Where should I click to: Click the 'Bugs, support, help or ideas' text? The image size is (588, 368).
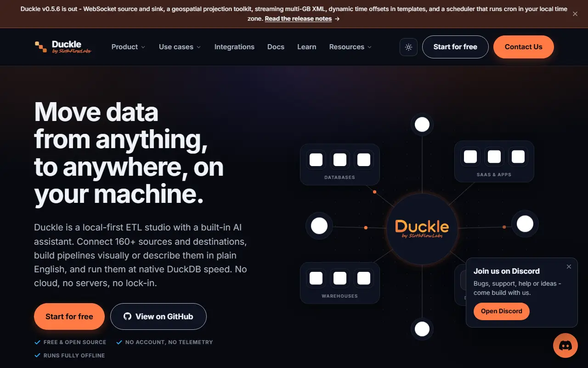tap(517, 288)
